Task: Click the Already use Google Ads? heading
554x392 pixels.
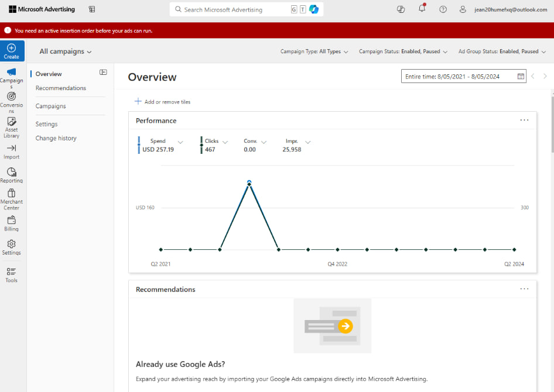Action: click(x=180, y=364)
